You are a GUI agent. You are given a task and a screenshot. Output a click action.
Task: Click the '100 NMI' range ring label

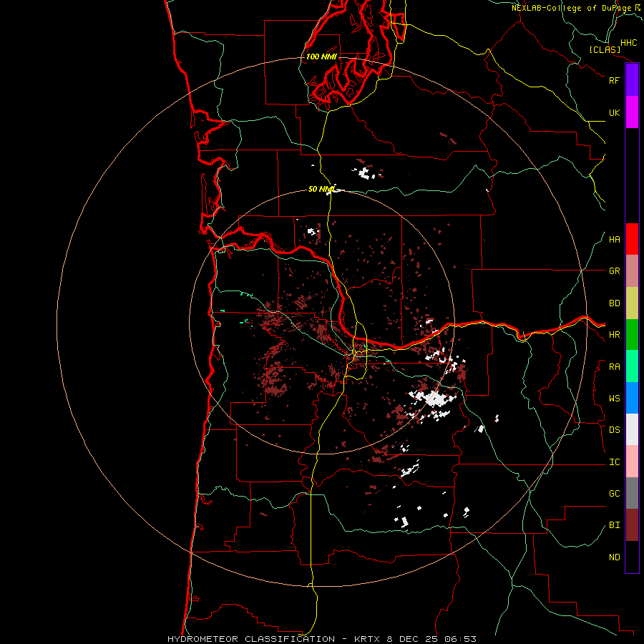(x=321, y=57)
